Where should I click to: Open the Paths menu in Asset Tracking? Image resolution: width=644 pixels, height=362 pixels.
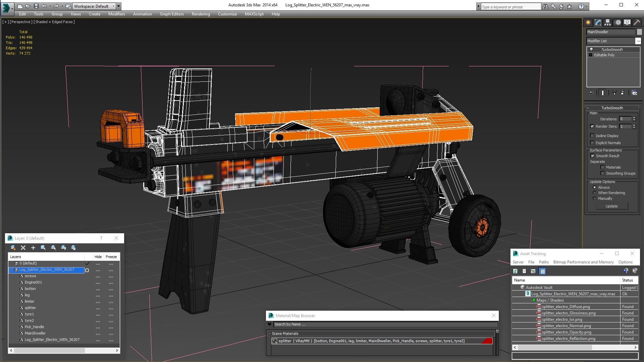[544, 262]
